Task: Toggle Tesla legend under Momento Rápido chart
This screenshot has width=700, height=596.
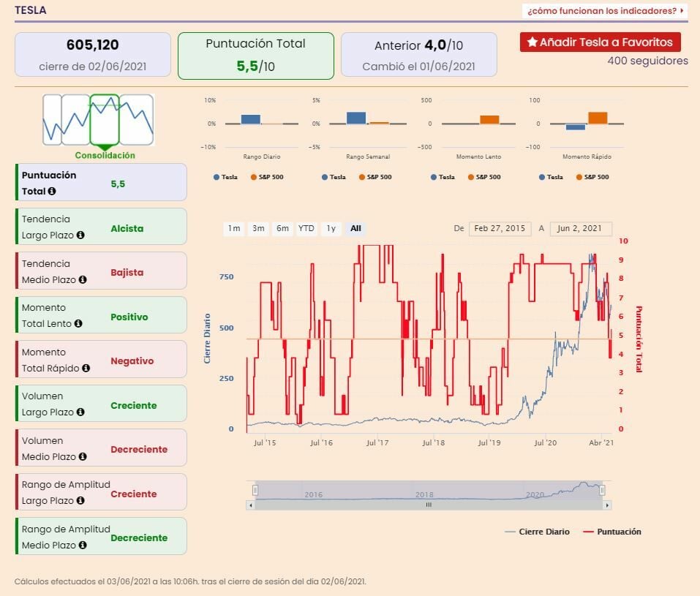Action: pyautogui.click(x=551, y=177)
